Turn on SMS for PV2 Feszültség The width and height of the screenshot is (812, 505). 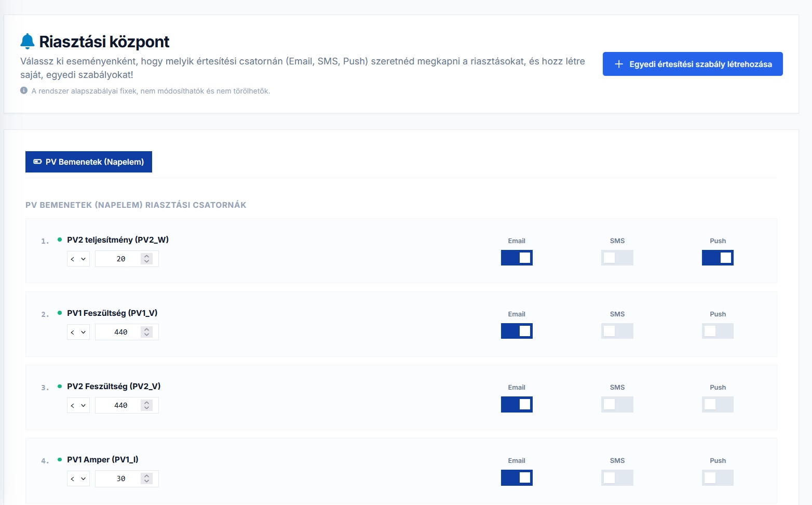pos(617,404)
